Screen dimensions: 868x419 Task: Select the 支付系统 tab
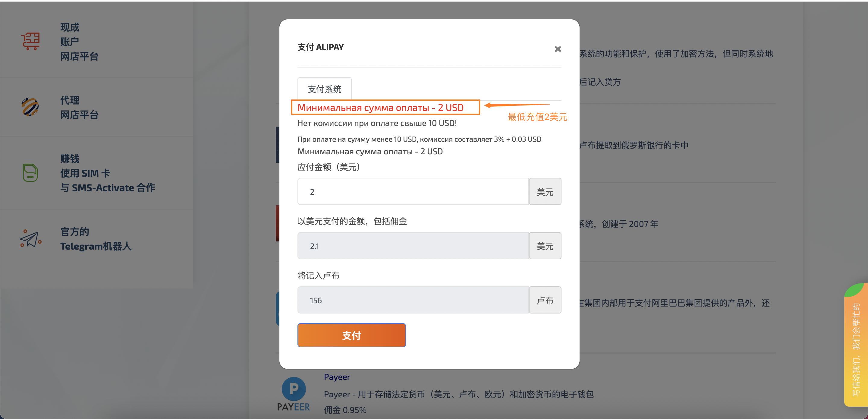click(324, 89)
